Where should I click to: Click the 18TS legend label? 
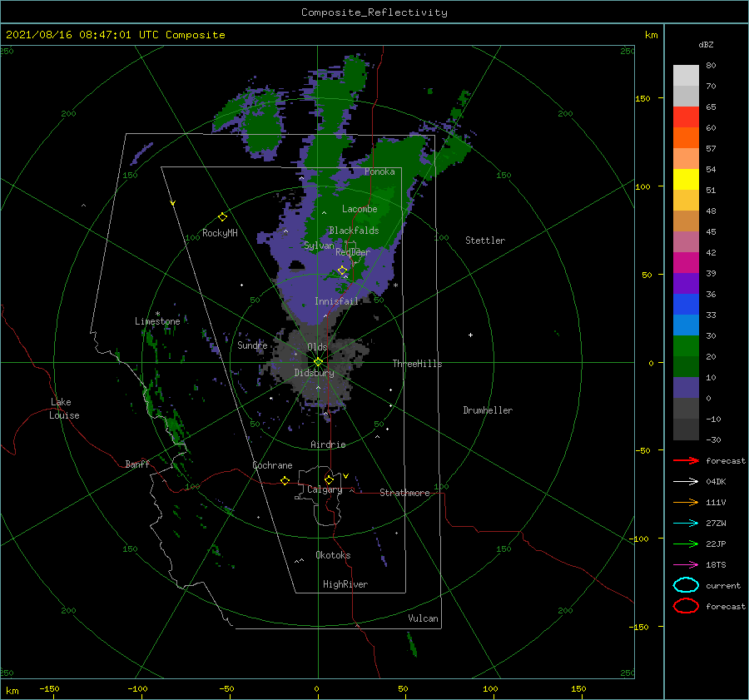coord(716,565)
